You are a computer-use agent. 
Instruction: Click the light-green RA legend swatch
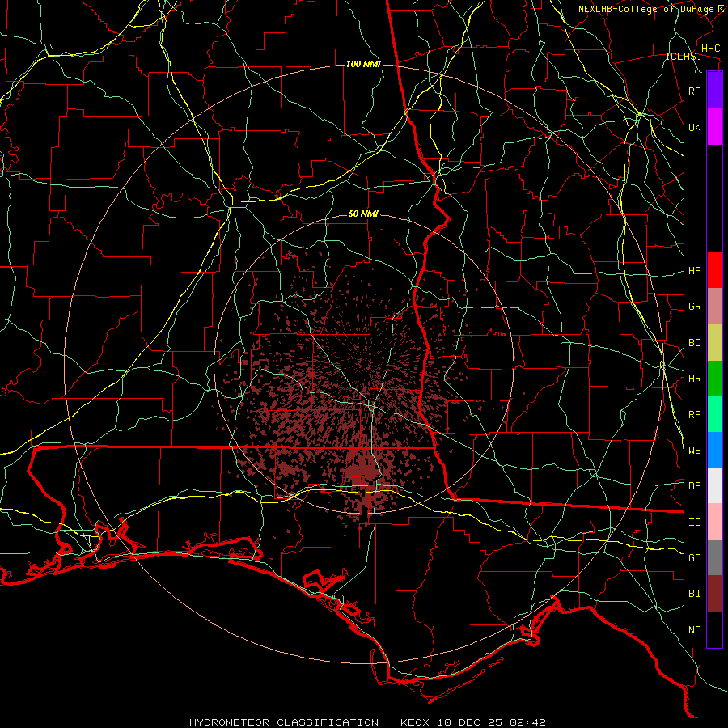pyautogui.click(x=714, y=414)
